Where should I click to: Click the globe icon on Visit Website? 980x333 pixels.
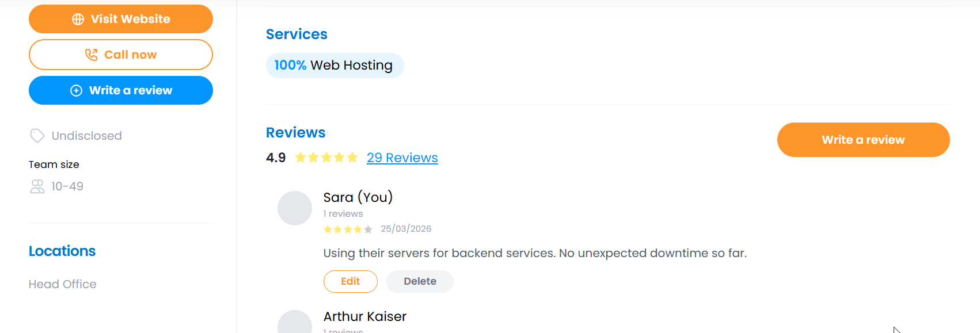78,20
